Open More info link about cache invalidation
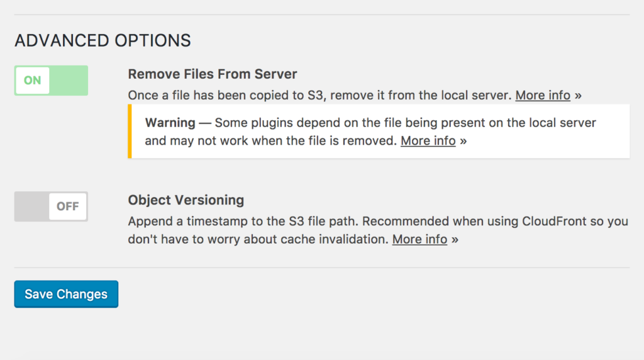Viewport: 644px width, 360px height. (419, 240)
